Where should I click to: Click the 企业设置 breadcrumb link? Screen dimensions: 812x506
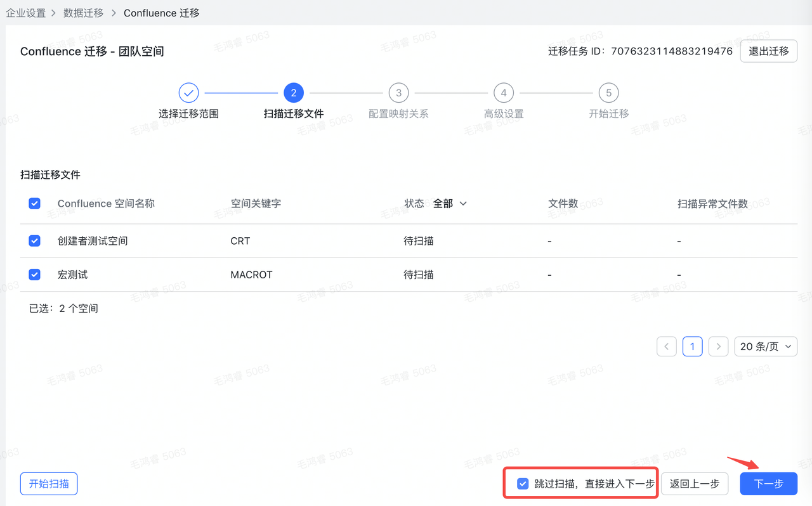point(26,13)
